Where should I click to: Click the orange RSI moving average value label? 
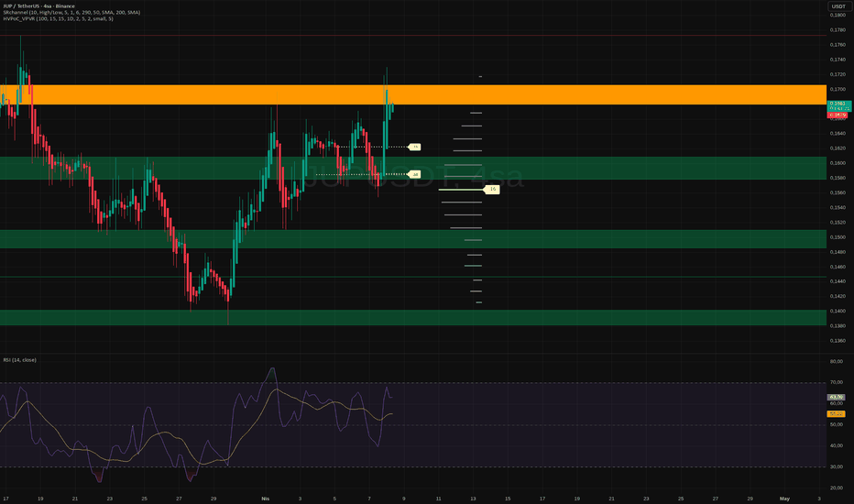click(836, 414)
